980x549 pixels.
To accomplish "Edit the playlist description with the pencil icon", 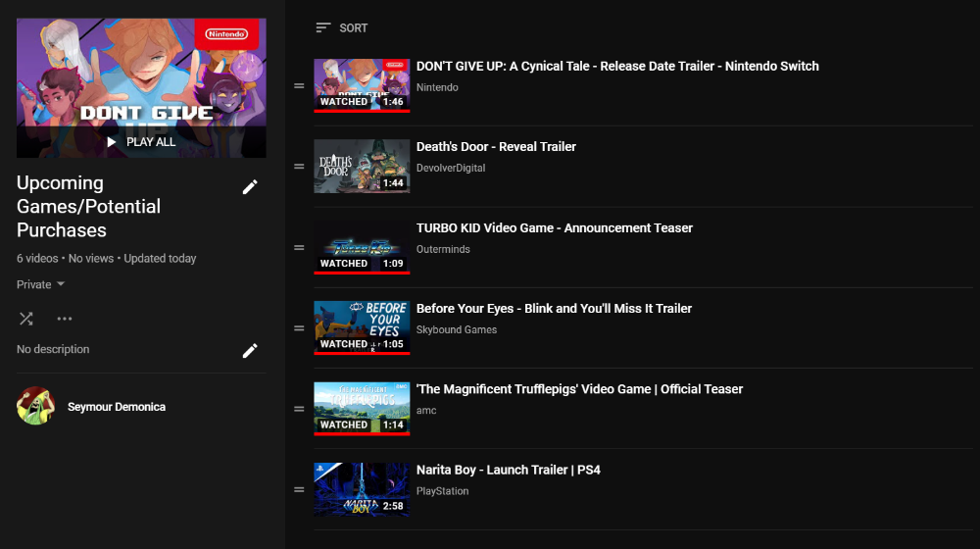I will [250, 351].
